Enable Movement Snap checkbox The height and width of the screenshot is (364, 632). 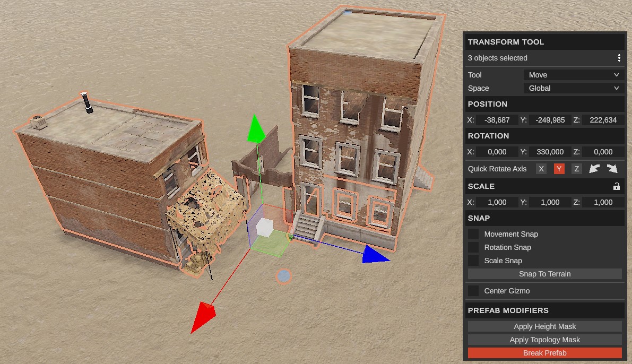pyautogui.click(x=473, y=234)
